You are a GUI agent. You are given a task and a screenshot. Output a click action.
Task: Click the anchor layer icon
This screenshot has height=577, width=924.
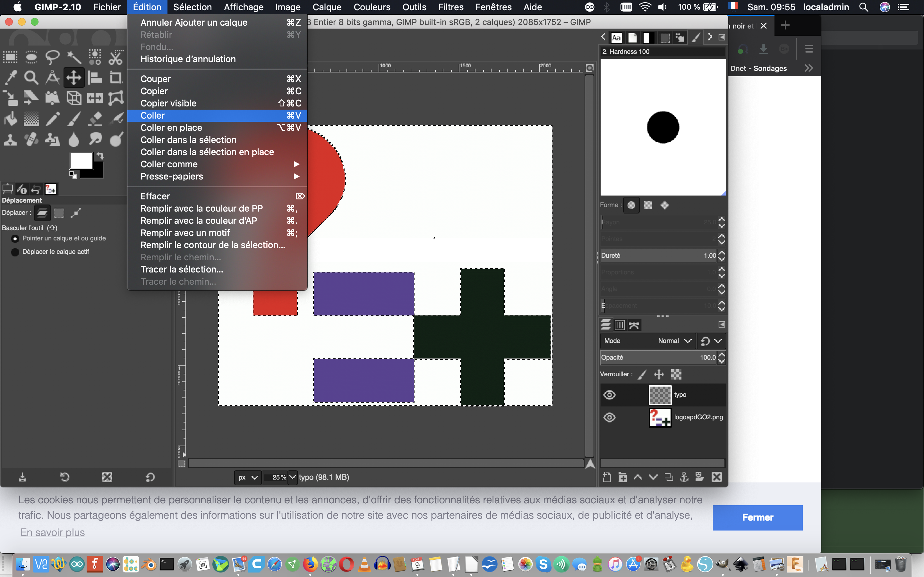[x=684, y=477]
